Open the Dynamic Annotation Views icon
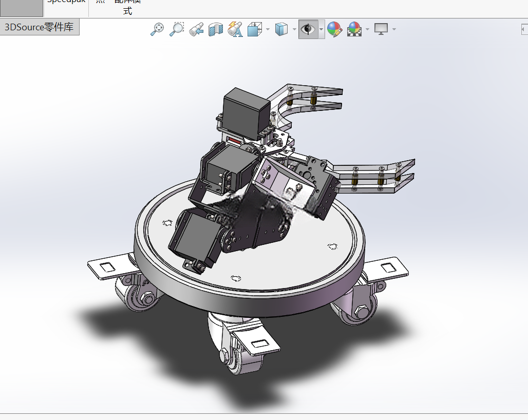The image size is (528, 420). point(235,29)
